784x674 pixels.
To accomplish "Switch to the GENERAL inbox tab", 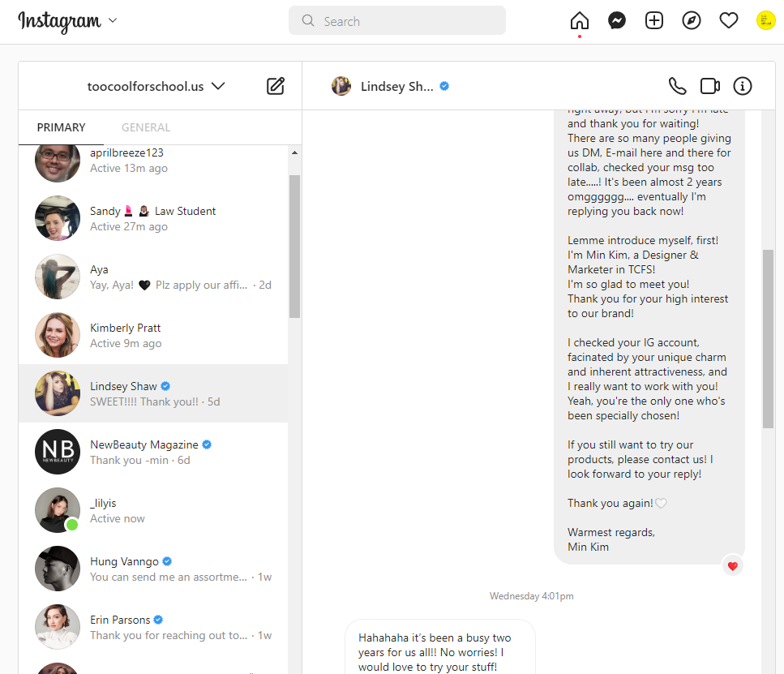I will tap(145, 127).
